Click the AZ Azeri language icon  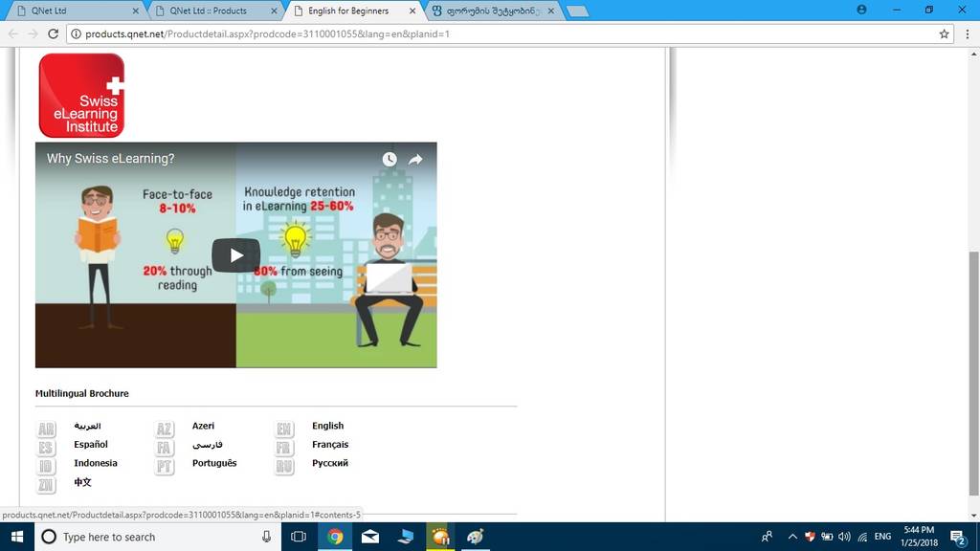click(x=165, y=429)
